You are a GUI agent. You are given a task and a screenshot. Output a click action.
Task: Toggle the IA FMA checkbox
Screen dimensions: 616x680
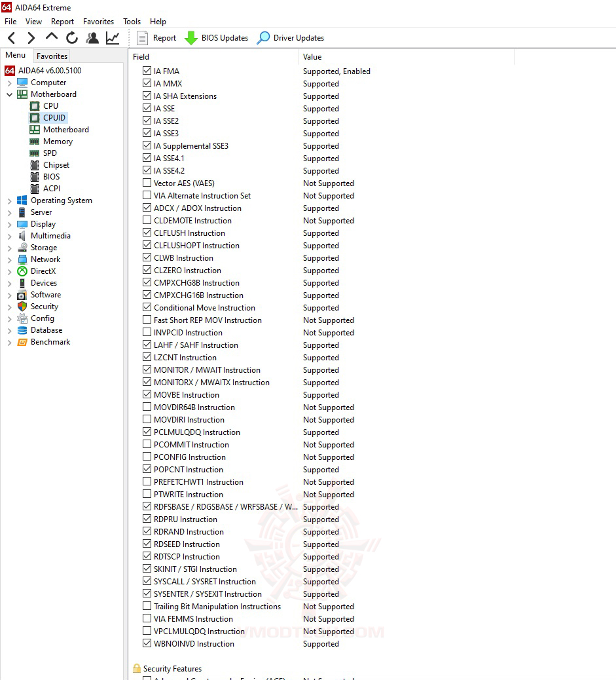point(147,71)
